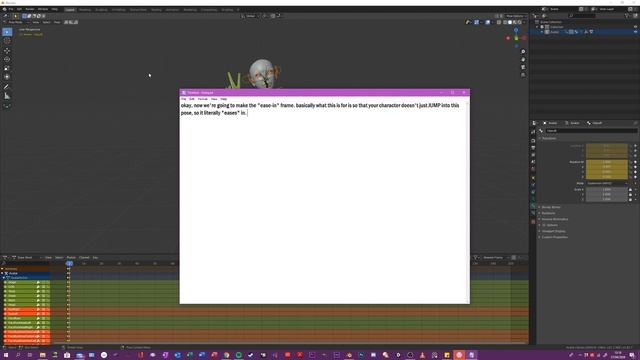Open the Dope Sheet Marker menu
Screen dimensions: 640x360
tap(71, 258)
